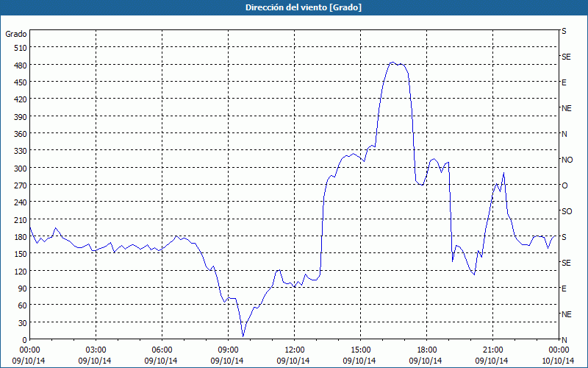
Task: Click the chart title Dirección del viento
Action: click(293, 7)
